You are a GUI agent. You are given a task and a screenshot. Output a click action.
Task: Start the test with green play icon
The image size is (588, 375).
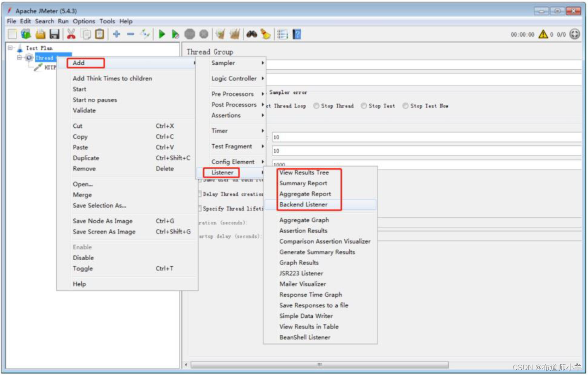162,34
